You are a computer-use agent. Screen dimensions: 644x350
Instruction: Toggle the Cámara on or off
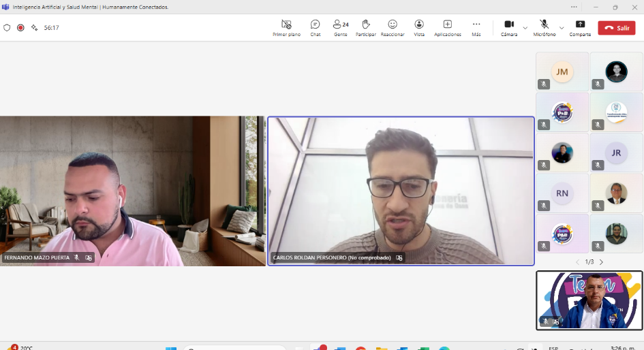tap(508, 27)
